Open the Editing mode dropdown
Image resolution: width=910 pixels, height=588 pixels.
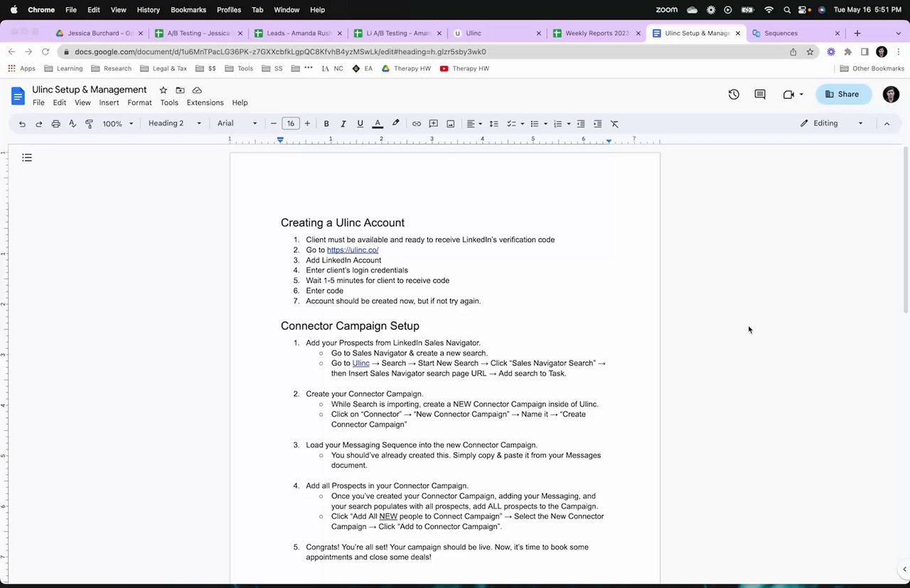(x=832, y=123)
